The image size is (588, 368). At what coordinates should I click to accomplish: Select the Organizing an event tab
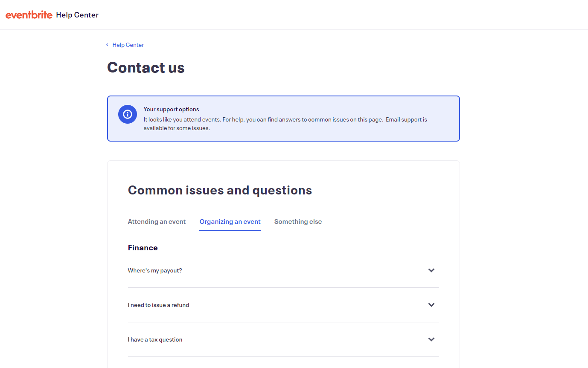click(x=230, y=222)
